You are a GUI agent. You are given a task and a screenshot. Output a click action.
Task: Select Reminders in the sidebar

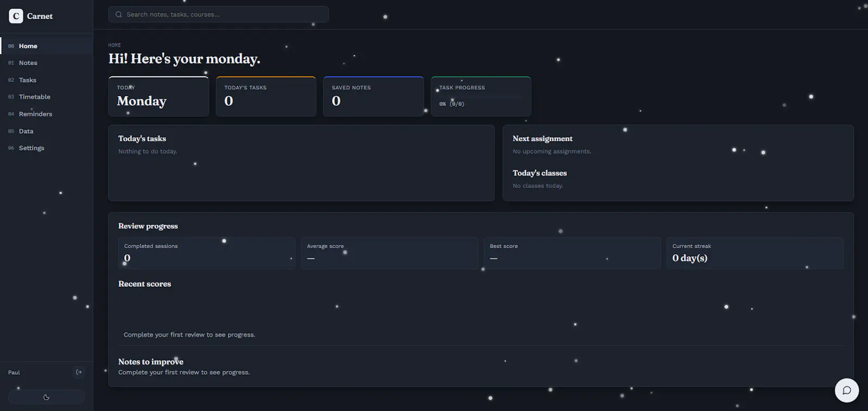47,114
